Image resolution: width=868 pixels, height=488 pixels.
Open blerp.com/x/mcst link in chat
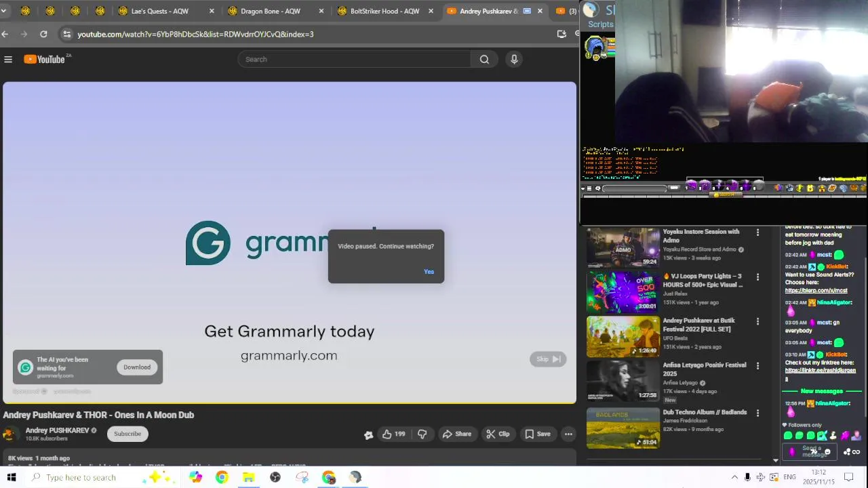click(816, 291)
